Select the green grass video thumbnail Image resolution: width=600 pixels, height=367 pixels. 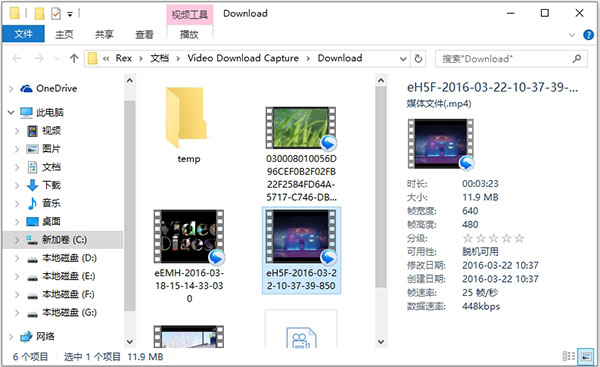[x=301, y=128]
